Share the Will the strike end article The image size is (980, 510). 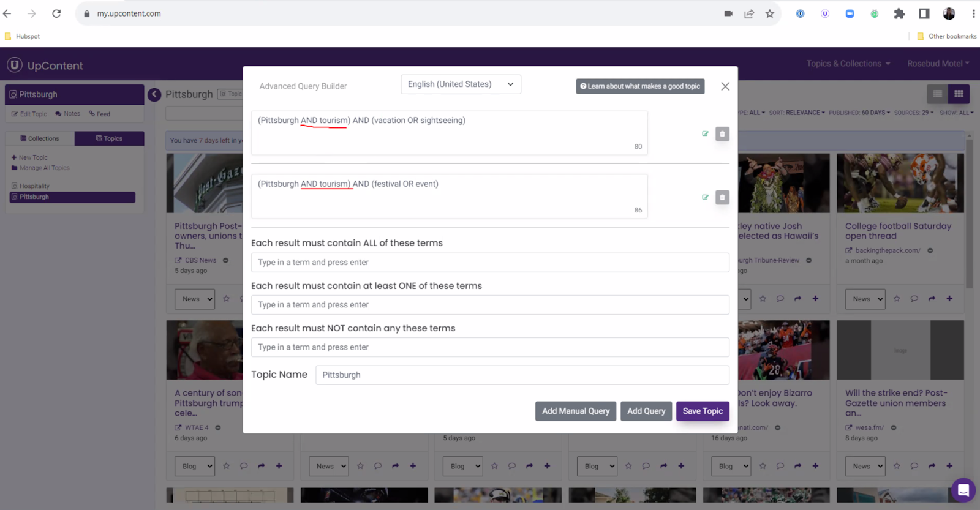(x=932, y=466)
